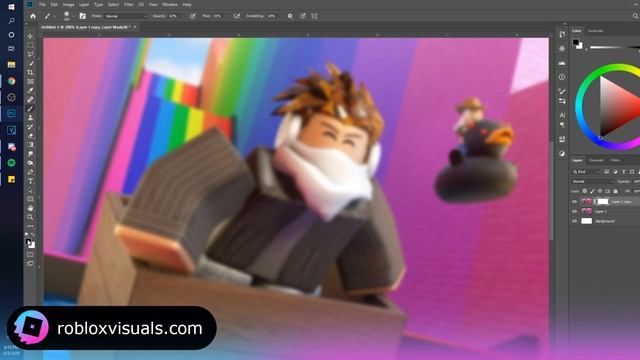Open Windows Start menu
The image size is (640, 360).
(x=11, y=7)
